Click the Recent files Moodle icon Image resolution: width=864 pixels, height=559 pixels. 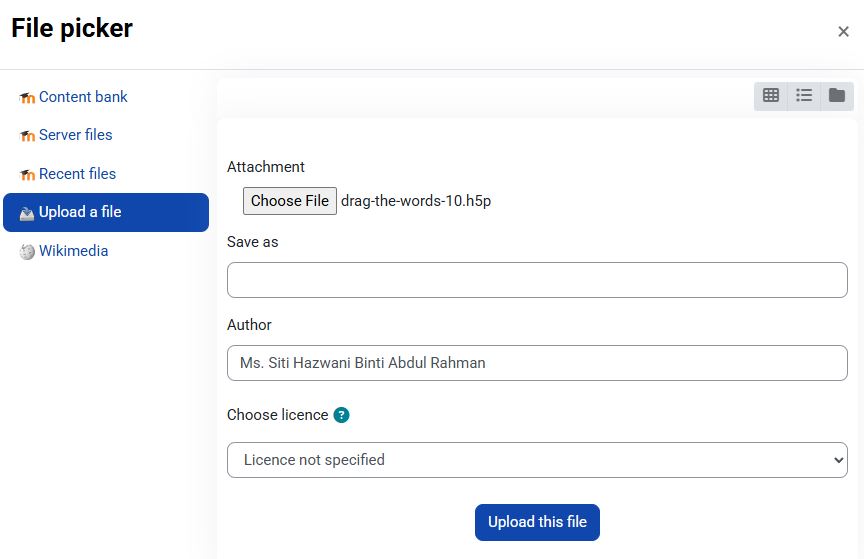tap(27, 175)
